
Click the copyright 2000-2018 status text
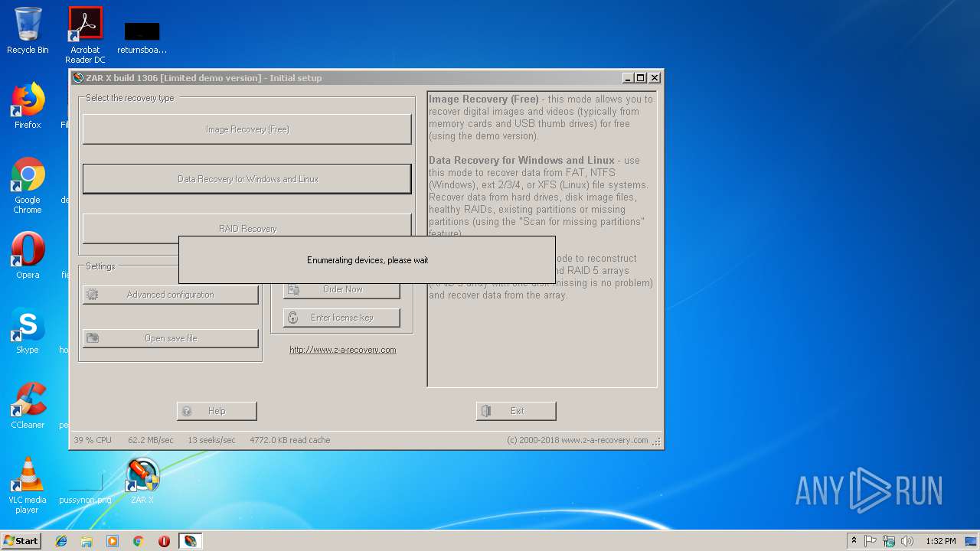click(x=577, y=440)
